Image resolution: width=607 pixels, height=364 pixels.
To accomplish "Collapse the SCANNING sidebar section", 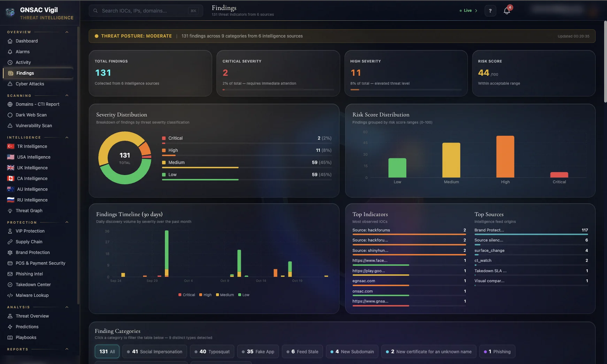I will point(67,95).
